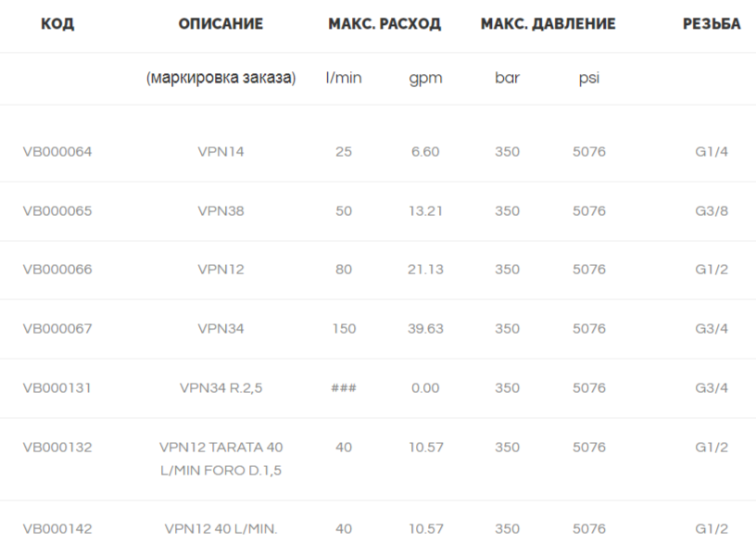Select product code VB000065
The image size is (756, 556).
57,211
